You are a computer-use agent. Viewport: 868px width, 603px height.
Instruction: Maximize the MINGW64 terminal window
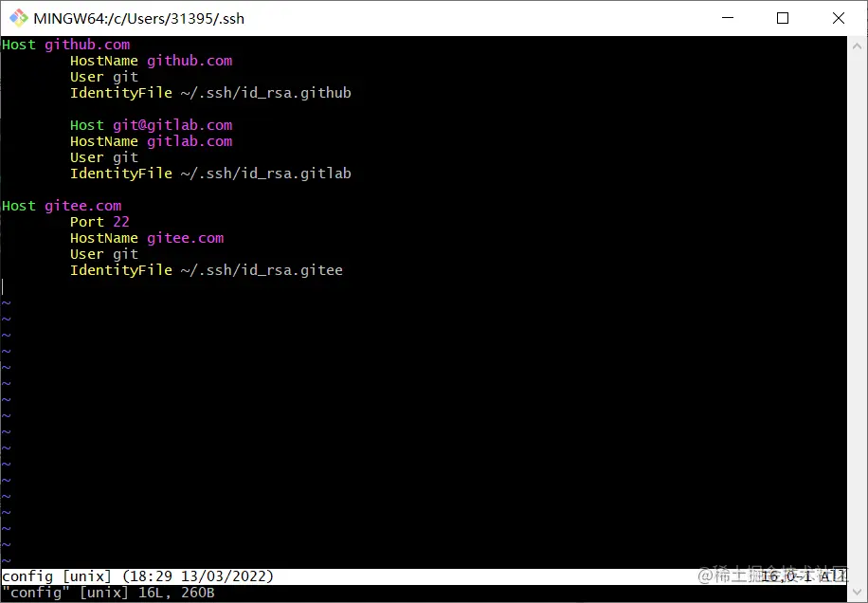point(783,18)
